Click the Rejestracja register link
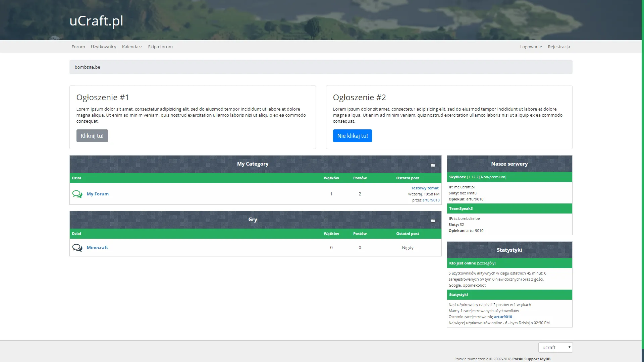The height and width of the screenshot is (362, 644). click(559, 47)
